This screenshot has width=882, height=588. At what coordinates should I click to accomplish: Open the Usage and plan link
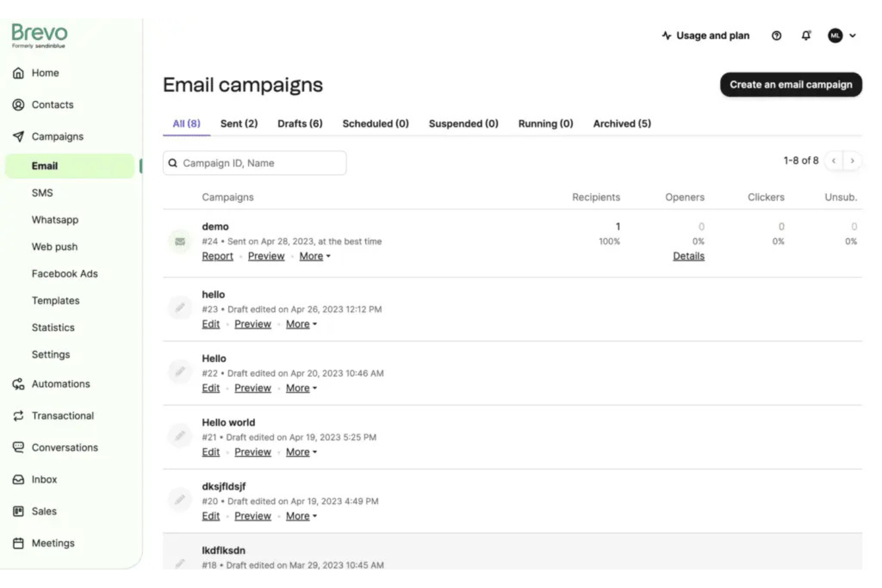click(713, 36)
